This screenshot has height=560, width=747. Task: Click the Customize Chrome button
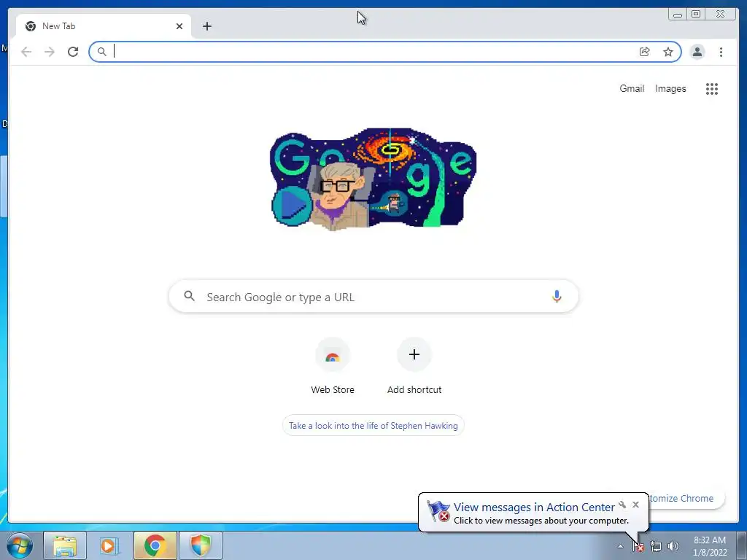coord(686,498)
